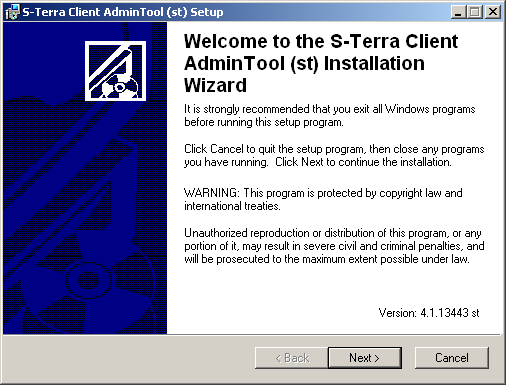
Task: Click the WARNING copyright law paragraph
Action: (323, 199)
